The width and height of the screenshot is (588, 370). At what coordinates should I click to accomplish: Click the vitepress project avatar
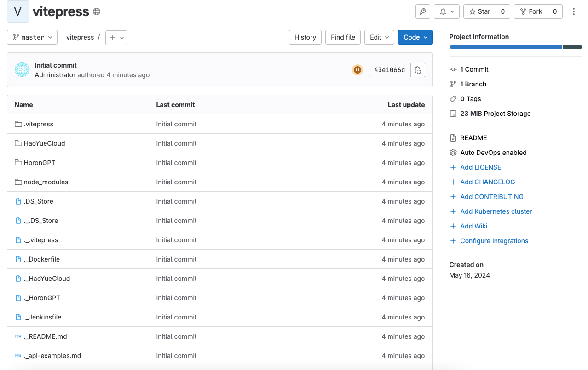coord(18,11)
